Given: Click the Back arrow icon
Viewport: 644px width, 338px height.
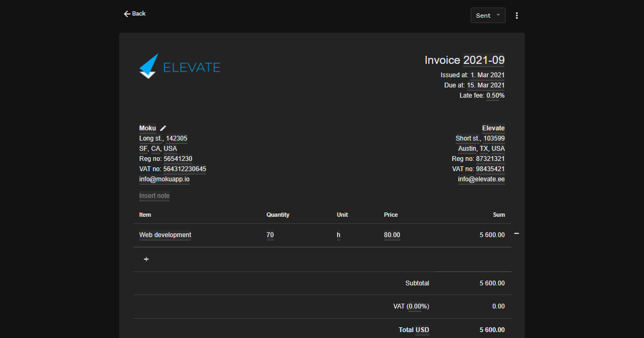Looking at the screenshot, I should 127,14.
